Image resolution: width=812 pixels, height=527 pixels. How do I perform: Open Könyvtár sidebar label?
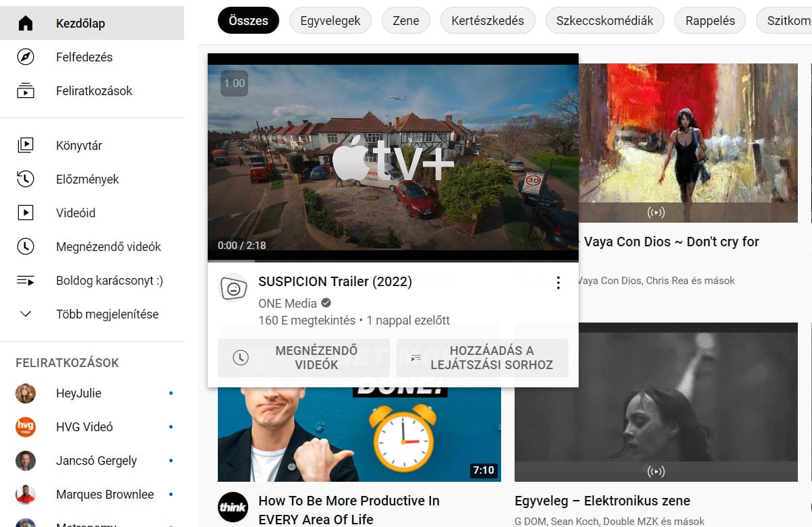coord(79,145)
